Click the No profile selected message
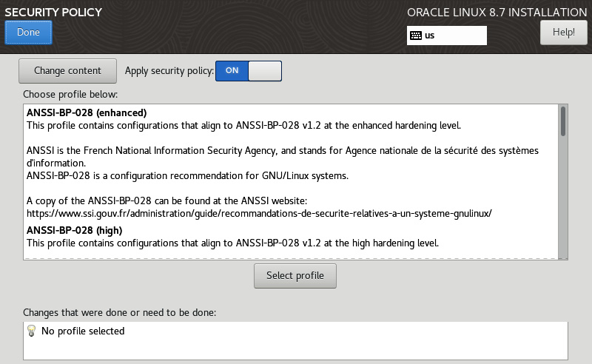Screen dimensions: 592x364 point(83,331)
